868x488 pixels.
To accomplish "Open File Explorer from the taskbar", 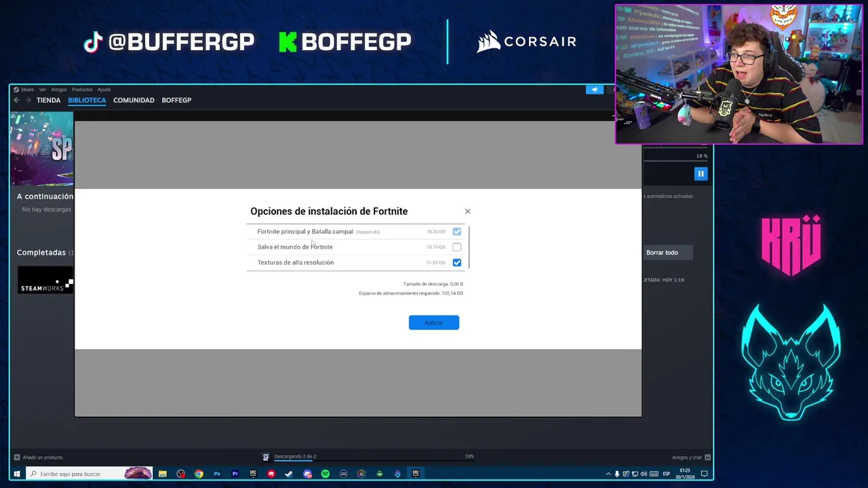I will coord(163,474).
